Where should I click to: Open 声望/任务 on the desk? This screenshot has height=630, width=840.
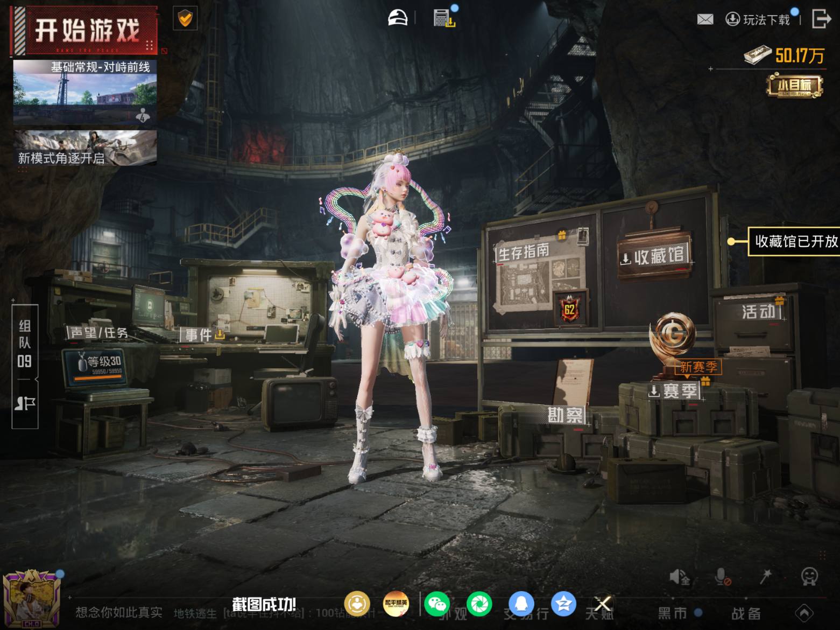tap(100, 333)
